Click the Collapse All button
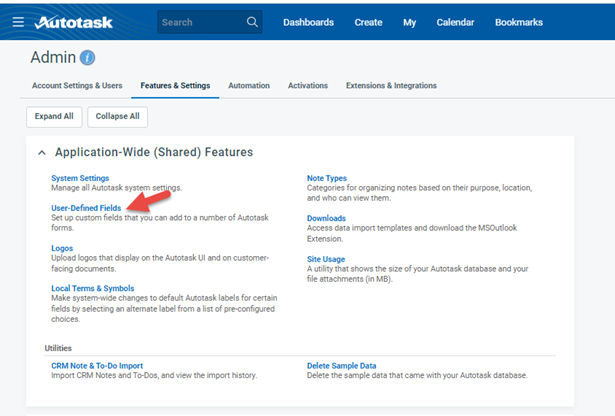Viewport: 615px width, 416px height. click(117, 116)
